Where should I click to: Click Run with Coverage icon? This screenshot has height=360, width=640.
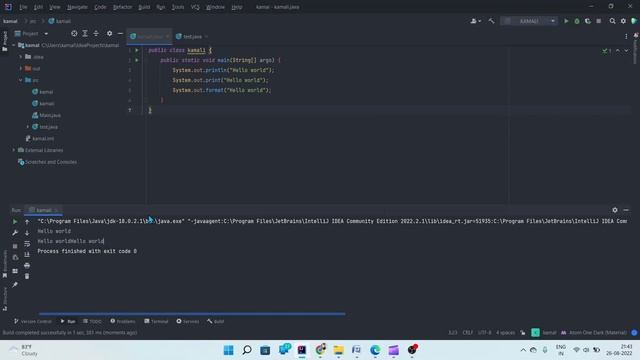point(588,21)
